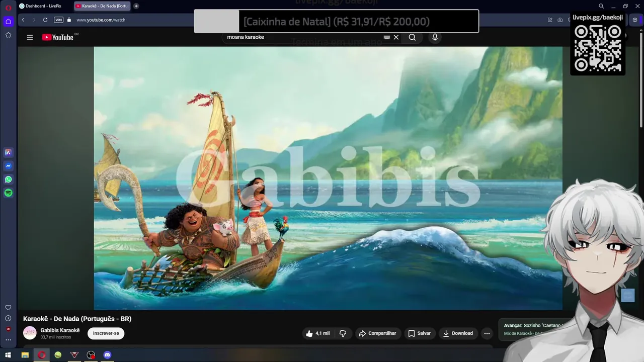Reload the YouTube page

45,20
